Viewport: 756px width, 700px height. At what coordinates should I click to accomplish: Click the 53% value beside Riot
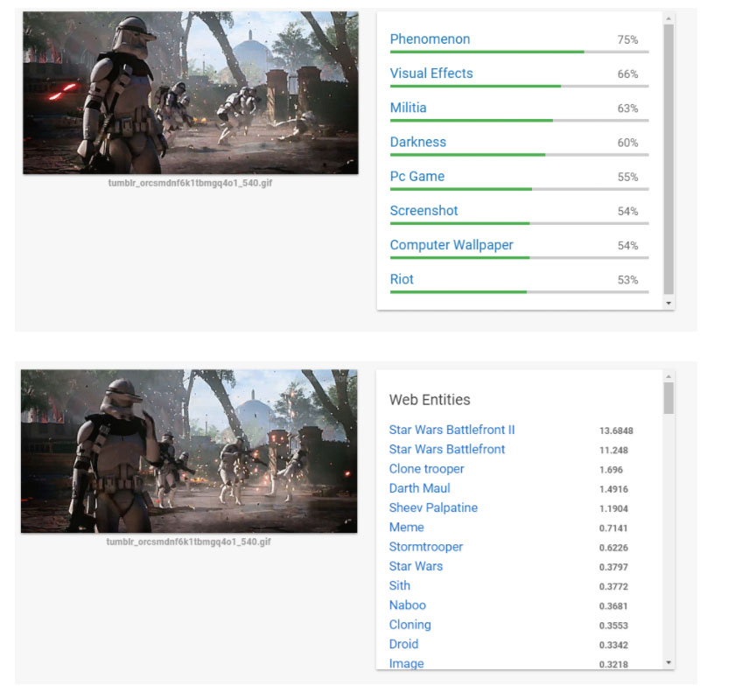pos(627,280)
